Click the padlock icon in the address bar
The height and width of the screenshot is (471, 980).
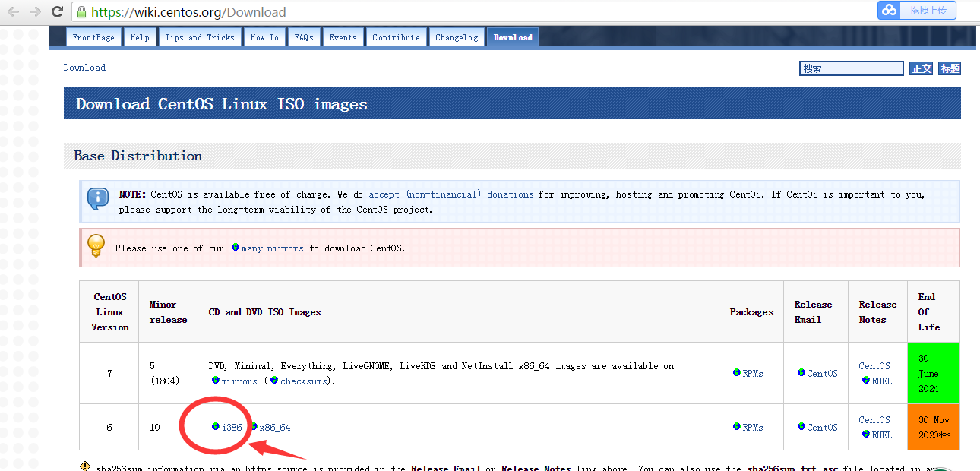click(81, 12)
